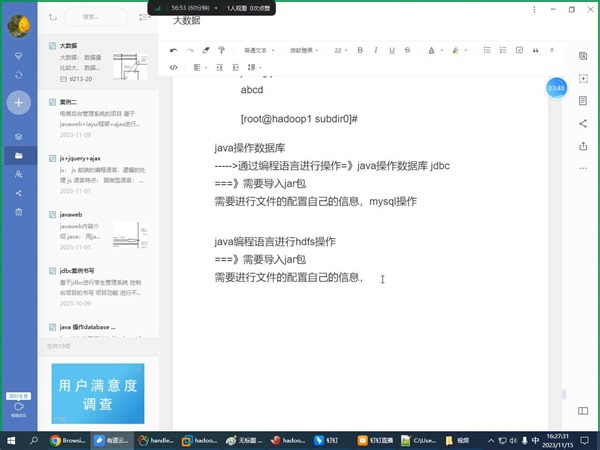Insert a block quote
This screenshot has width=600, height=450.
535,50
